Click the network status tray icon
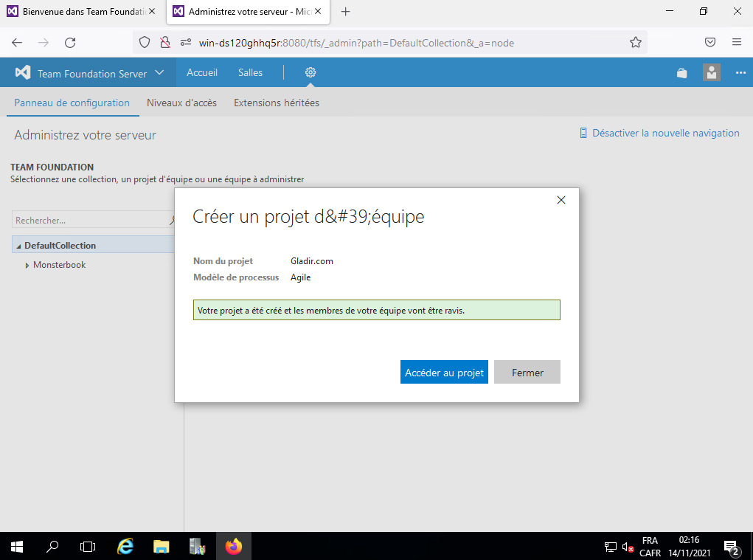 point(611,547)
